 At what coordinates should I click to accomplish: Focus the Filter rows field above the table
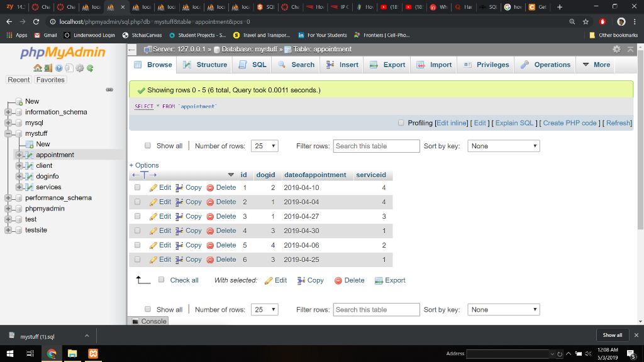point(376,146)
